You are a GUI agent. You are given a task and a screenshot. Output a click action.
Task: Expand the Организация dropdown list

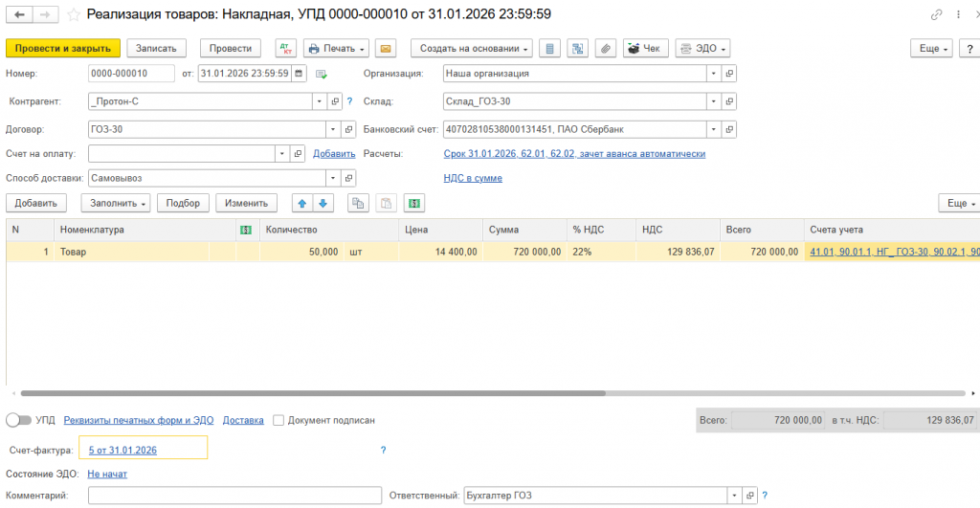click(713, 73)
